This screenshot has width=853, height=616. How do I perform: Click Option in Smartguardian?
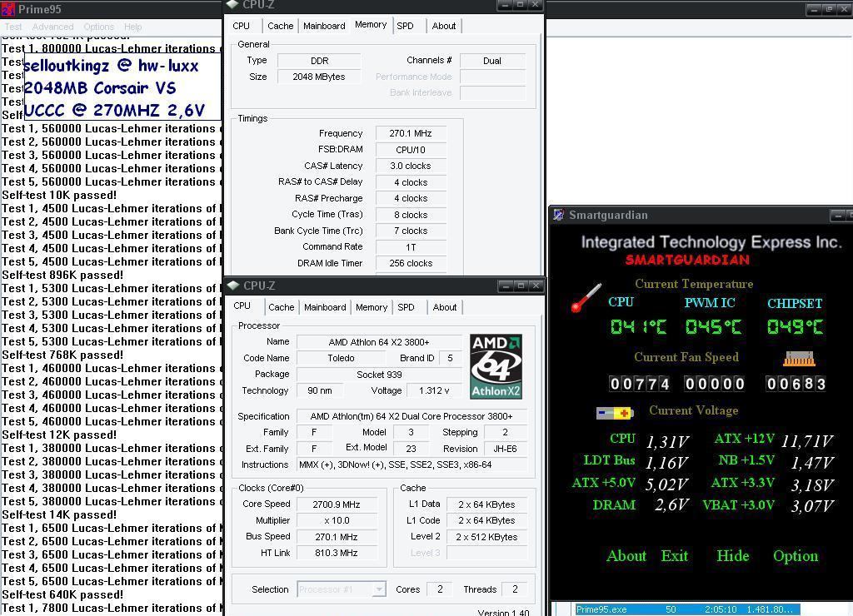(796, 556)
